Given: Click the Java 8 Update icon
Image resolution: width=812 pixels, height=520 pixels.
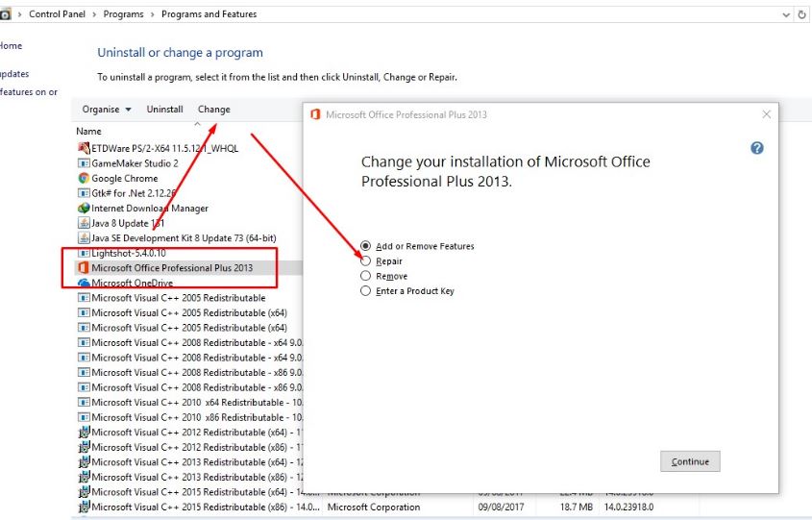Looking at the screenshot, I should coord(84,223).
